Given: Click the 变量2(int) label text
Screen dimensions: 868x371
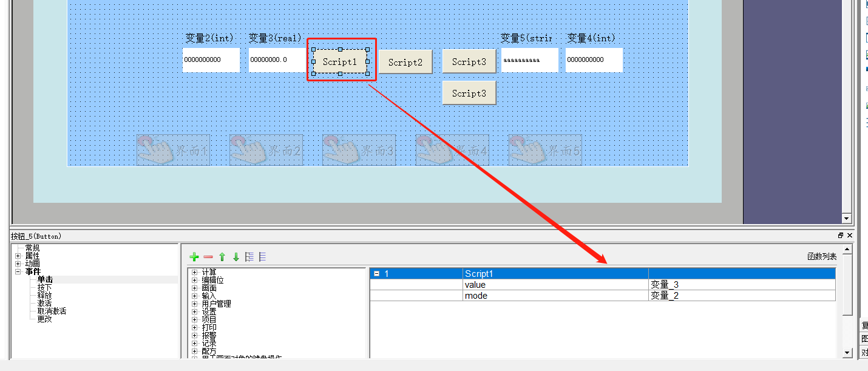Looking at the screenshot, I should pyautogui.click(x=209, y=38).
